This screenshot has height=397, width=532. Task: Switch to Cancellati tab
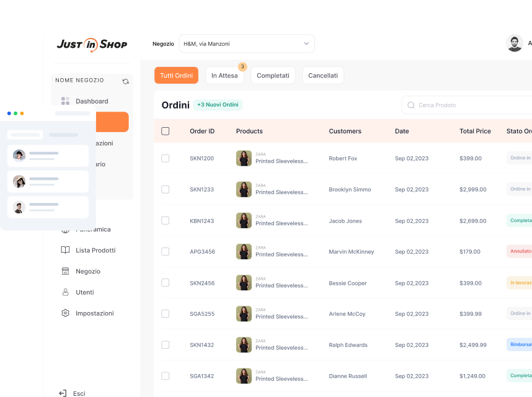pos(323,75)
